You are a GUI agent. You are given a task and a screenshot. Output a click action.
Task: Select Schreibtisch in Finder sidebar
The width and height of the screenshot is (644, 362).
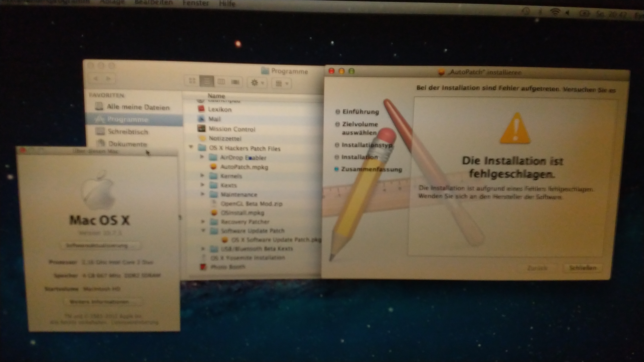pos(127,132)
